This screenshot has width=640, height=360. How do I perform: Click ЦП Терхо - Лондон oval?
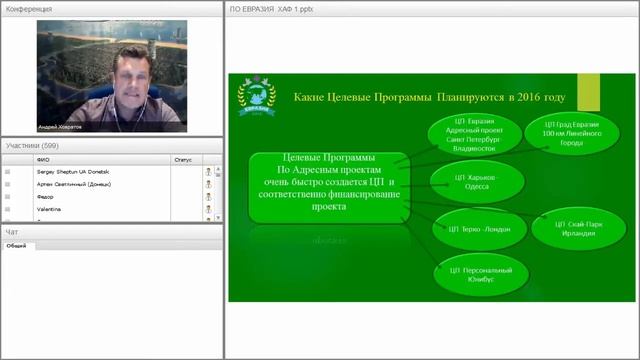(x=479, y=229)
